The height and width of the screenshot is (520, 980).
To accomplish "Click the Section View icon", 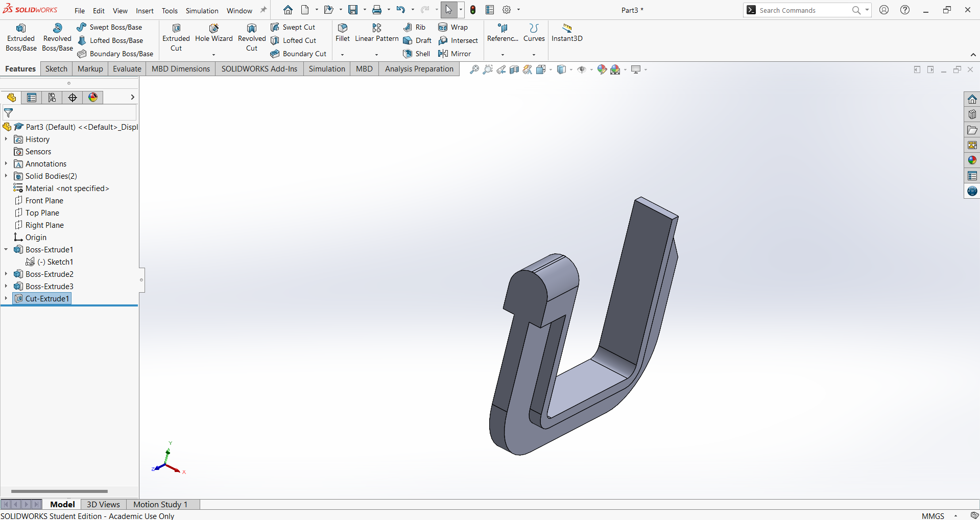I will [x=514, y=69].
